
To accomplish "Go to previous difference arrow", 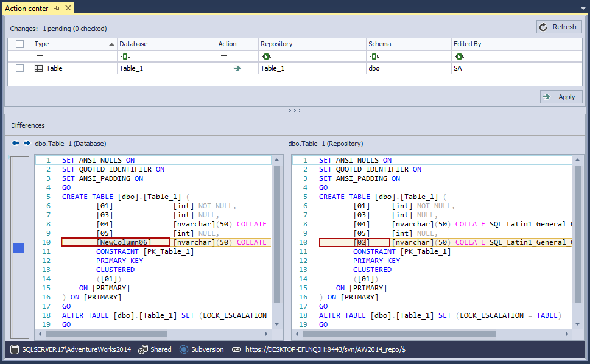I will pyautogui.click(x=16, y=144).
